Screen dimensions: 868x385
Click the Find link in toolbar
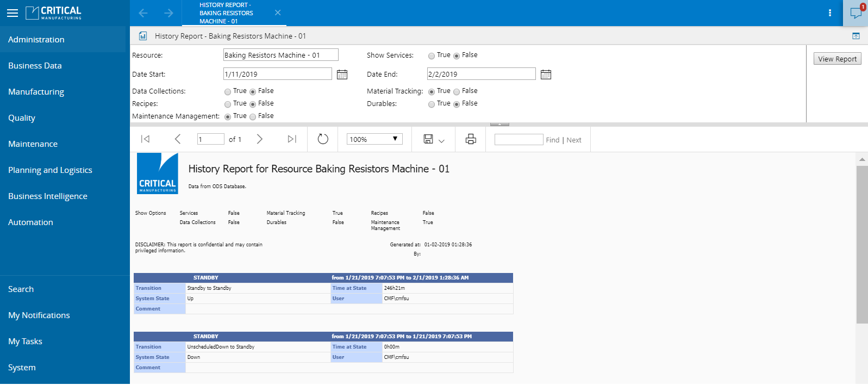point(552,140)
